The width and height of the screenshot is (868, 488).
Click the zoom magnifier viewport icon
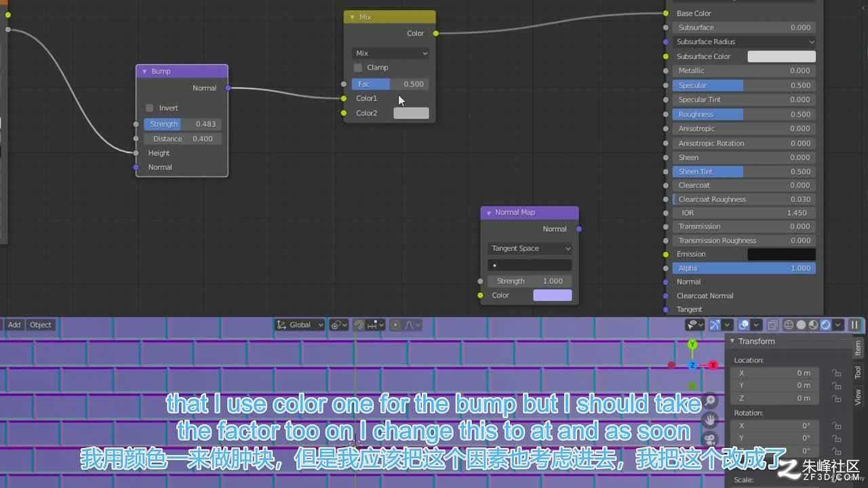pos(710,401)
